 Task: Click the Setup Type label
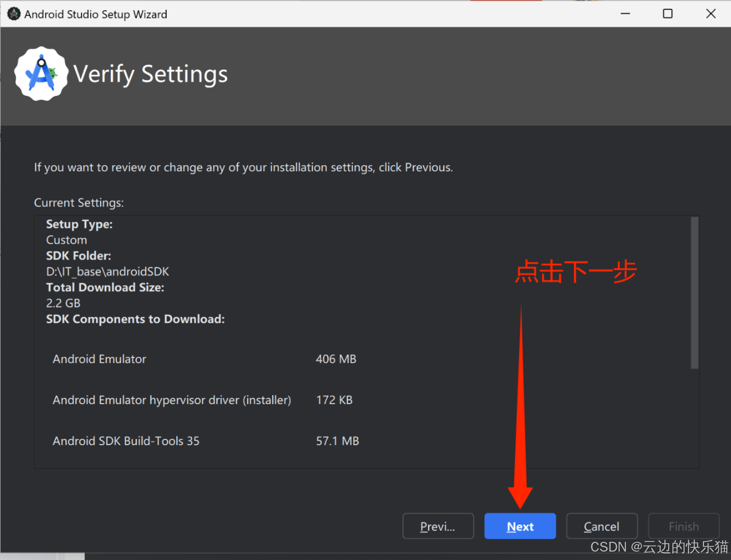80,224
